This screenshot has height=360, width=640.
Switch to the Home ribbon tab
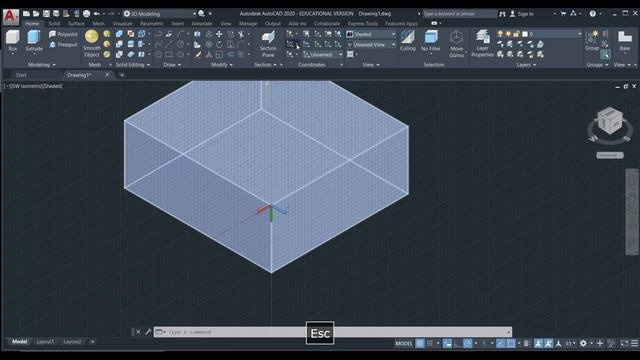click(32, 24)
